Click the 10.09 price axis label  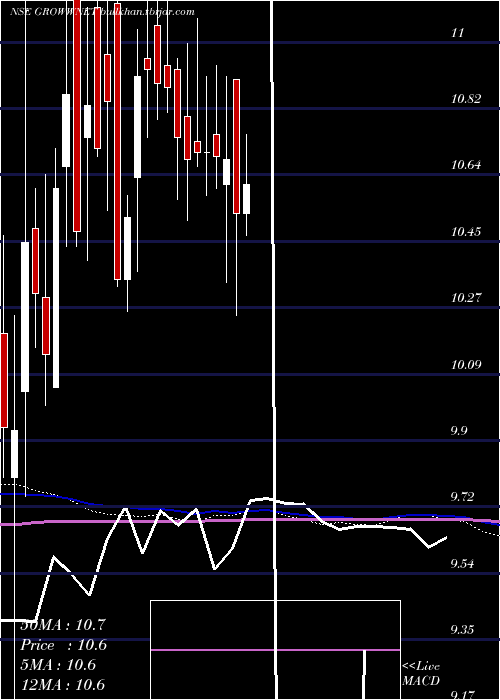click(466, 364)
